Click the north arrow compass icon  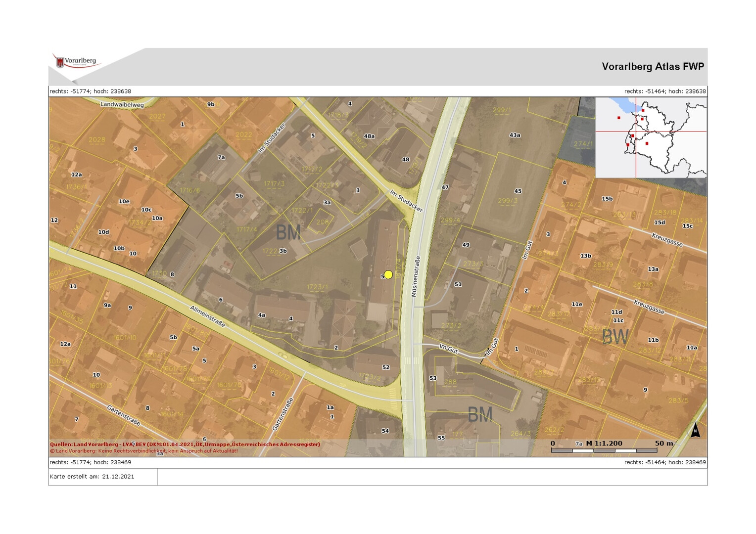coord(695,430)
